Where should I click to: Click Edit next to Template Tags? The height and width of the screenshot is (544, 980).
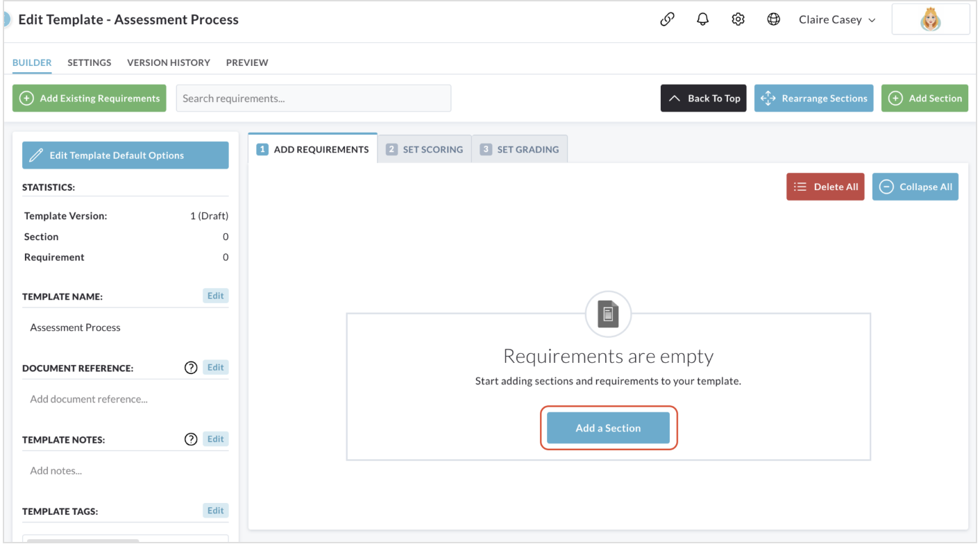(216, 511)
